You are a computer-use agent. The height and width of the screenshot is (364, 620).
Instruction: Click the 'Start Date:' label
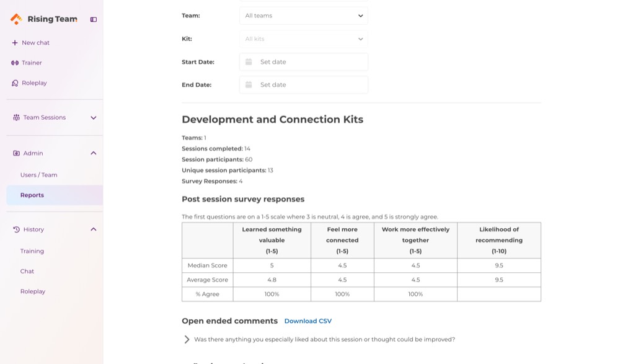click(198, 62)
